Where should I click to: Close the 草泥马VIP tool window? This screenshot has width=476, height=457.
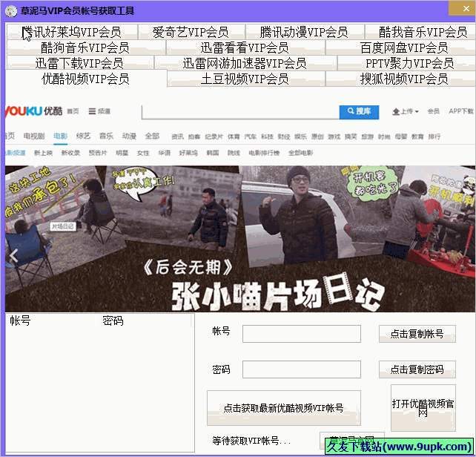463,7
